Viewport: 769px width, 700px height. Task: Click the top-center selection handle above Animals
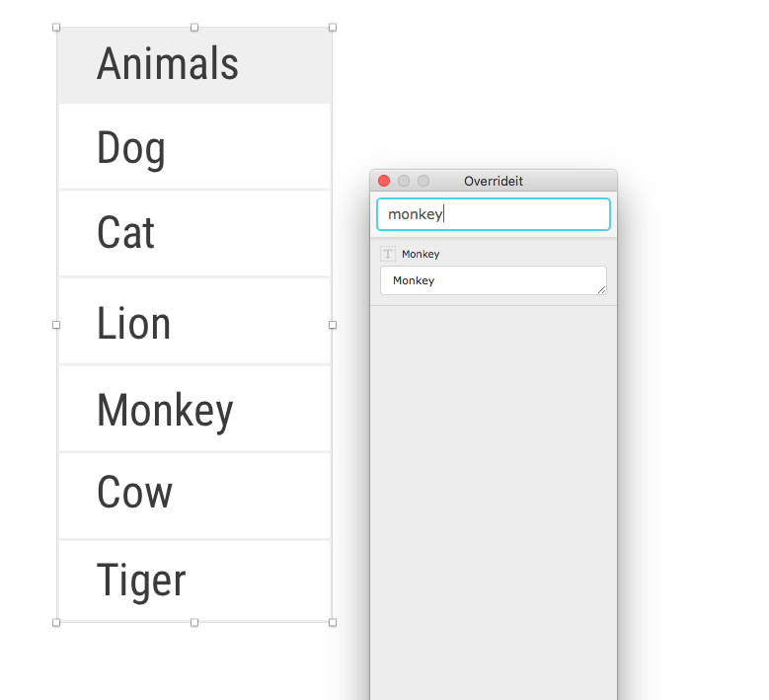tap(194, 27)
